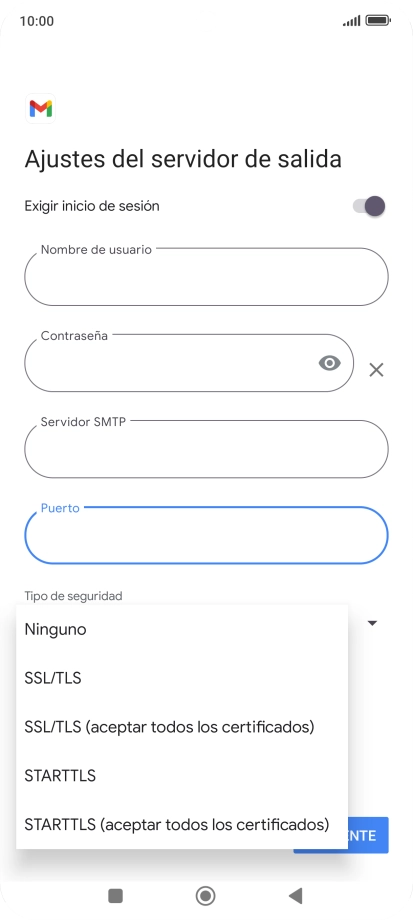Click the Contraseña input field
This screenshot has height=920, width=413.
pos(189,363)
